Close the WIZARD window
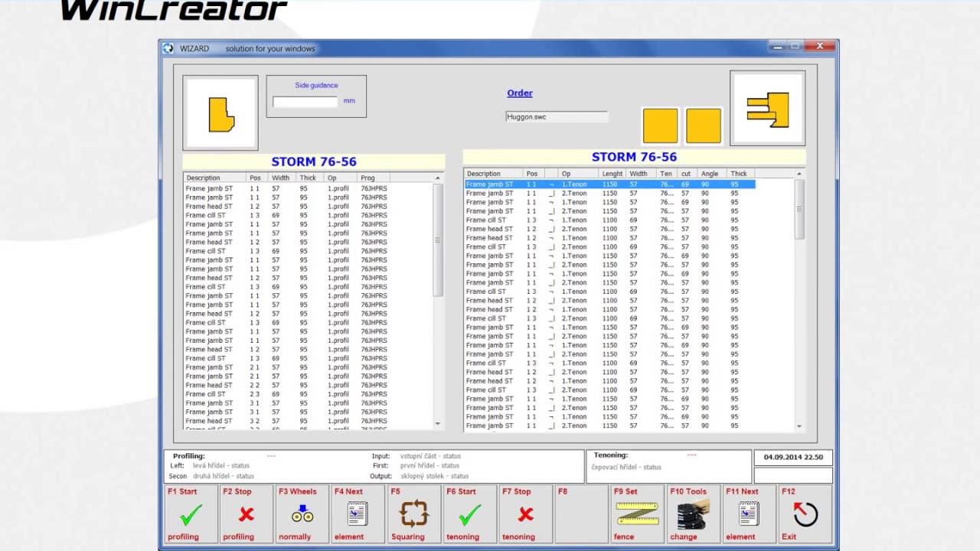980x551 pixels. coord(820,47)
